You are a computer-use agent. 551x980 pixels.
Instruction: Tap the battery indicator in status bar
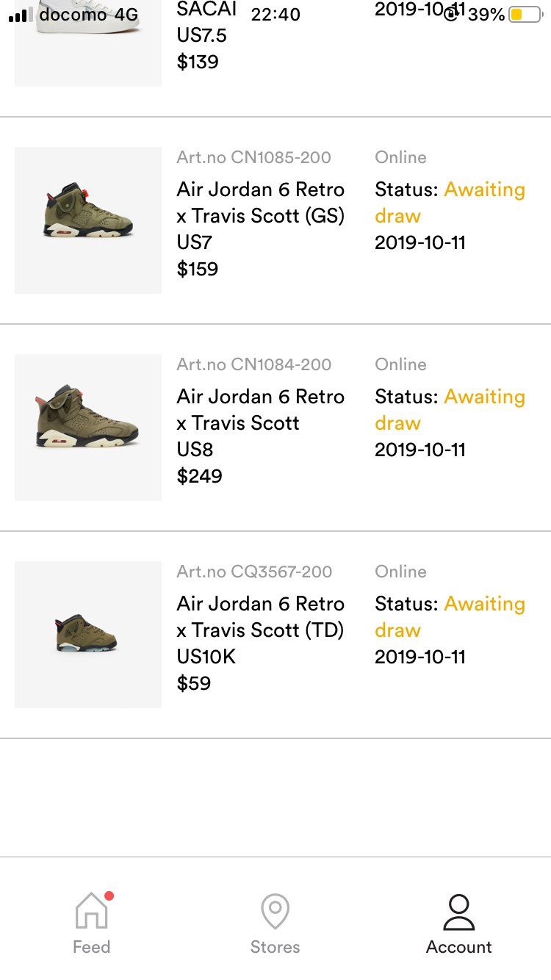525,14
